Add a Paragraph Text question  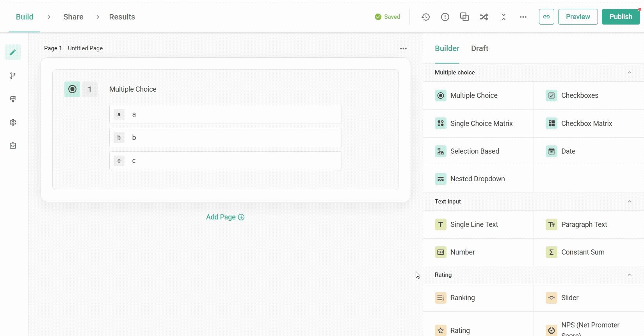[589, 225]
